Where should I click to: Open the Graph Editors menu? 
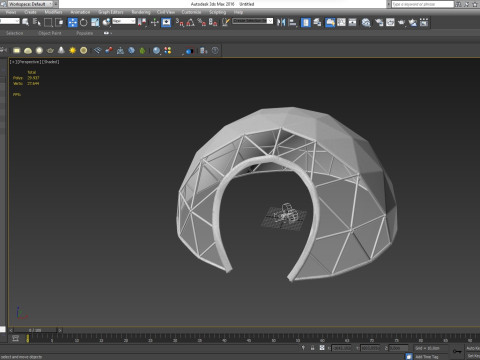click(x=111, y=12)
